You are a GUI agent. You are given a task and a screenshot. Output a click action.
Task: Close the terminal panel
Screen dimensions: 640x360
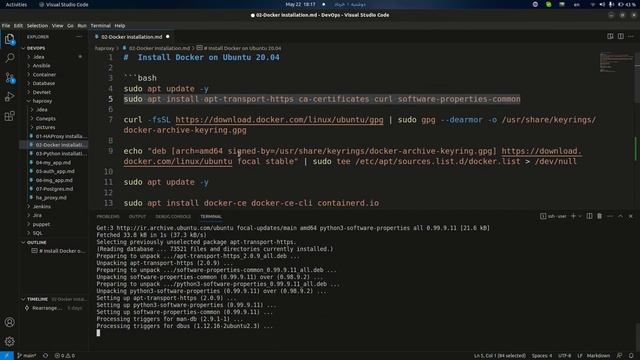coord(631,216)
